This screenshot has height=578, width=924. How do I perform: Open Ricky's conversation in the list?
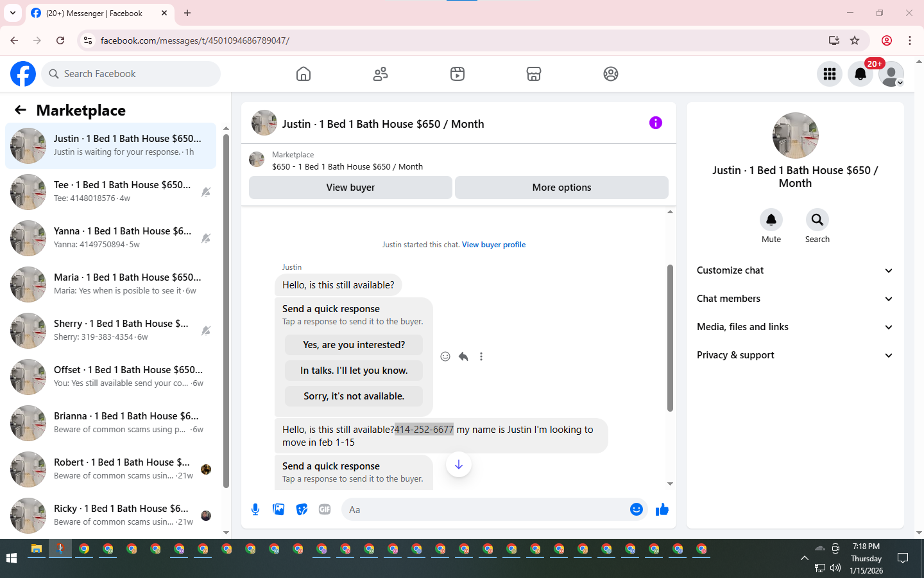coord(111,516)
